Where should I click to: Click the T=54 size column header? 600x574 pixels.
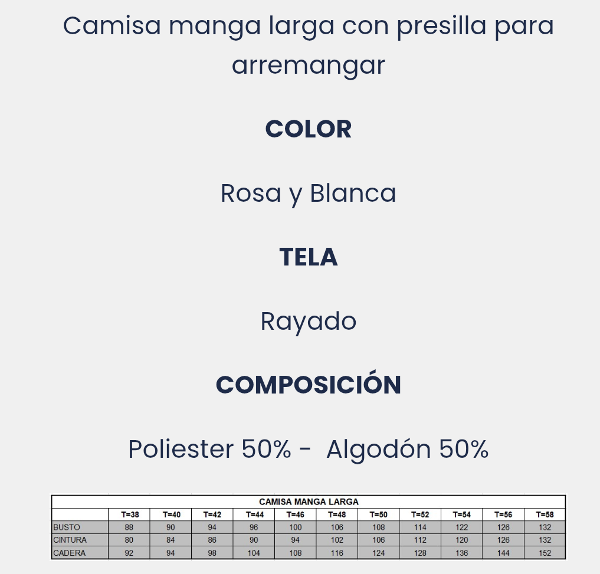pos(461,514)
